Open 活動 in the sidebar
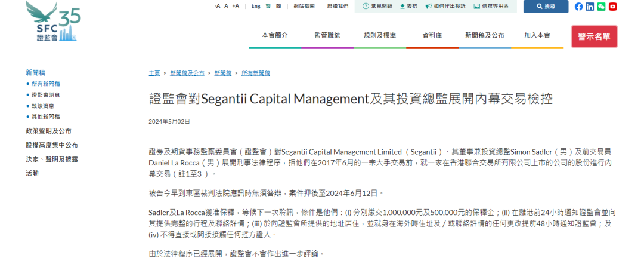644x264 pixels. click(32, 173)
